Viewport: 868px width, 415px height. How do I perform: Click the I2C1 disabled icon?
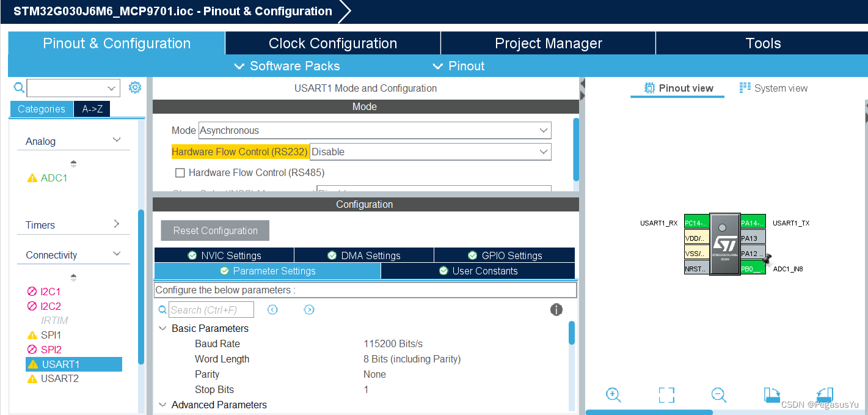point(32,292)
